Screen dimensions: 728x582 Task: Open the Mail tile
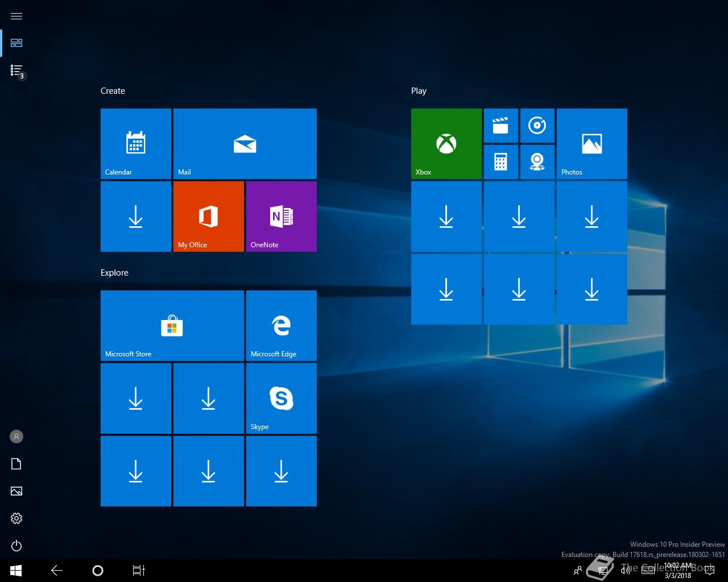245,144
